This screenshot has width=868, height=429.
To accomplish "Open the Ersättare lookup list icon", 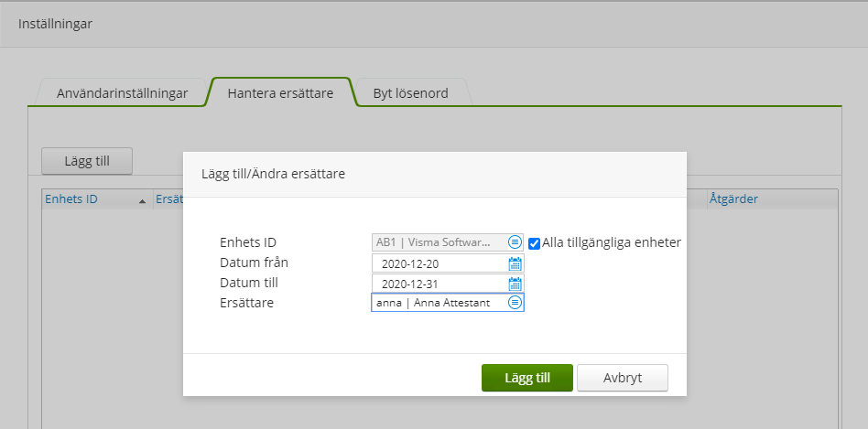I will (x=515, y=303).
